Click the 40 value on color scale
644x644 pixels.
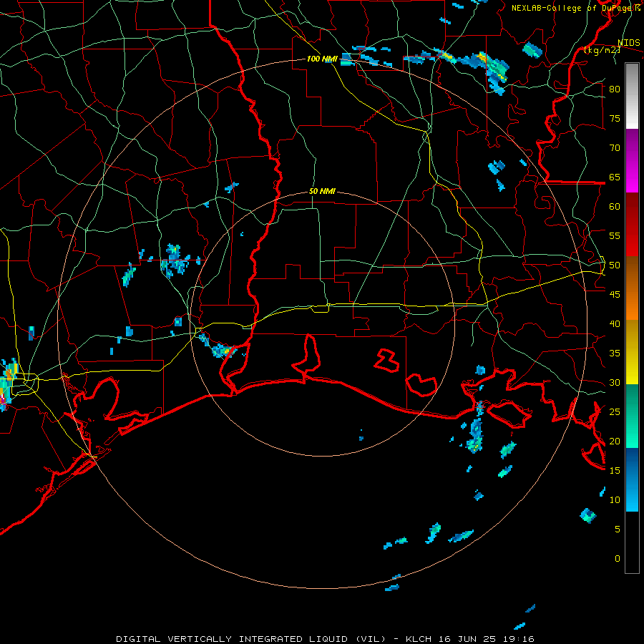click(x=615, y=324)
